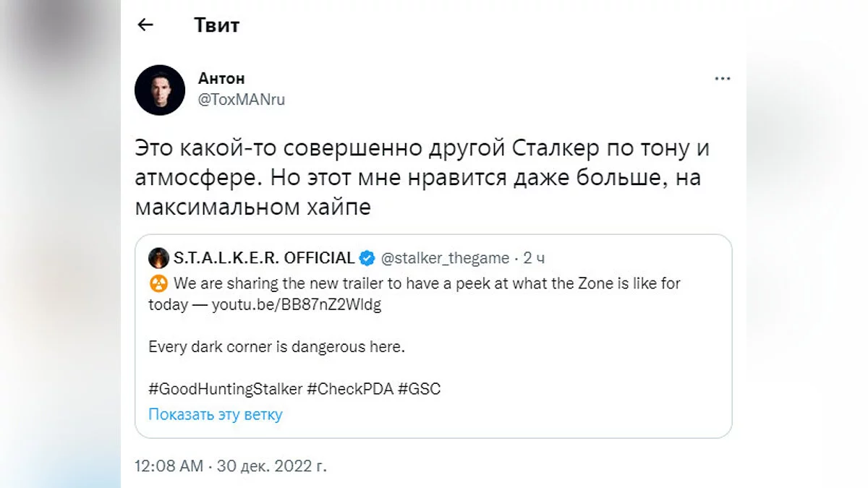This screenshot has height=488, width=868.
Task: Click the @ToxMANru handle
Action: coord(242,100)
